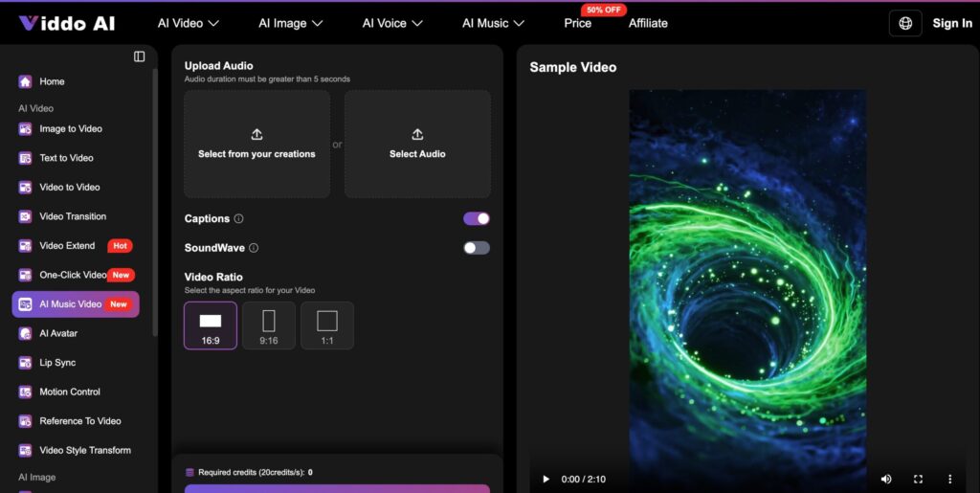The height and width of the screenshot is (493, 980).
Task: Open Image to Video in sidebar
Action: coord(71,128)
